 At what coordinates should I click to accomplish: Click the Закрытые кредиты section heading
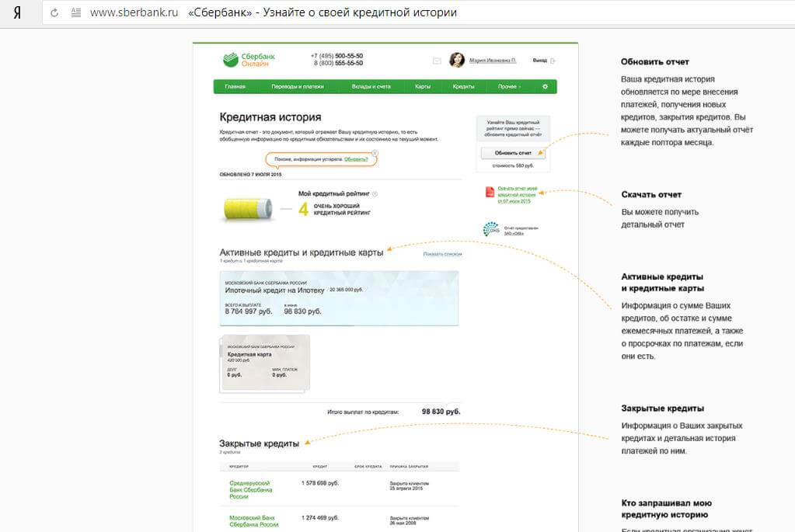[259, 443]
